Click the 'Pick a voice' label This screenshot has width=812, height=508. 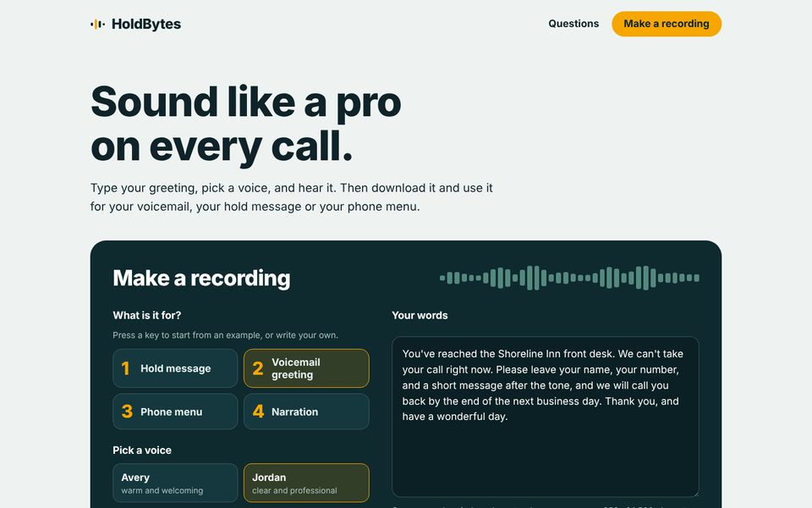pos(142,450)
